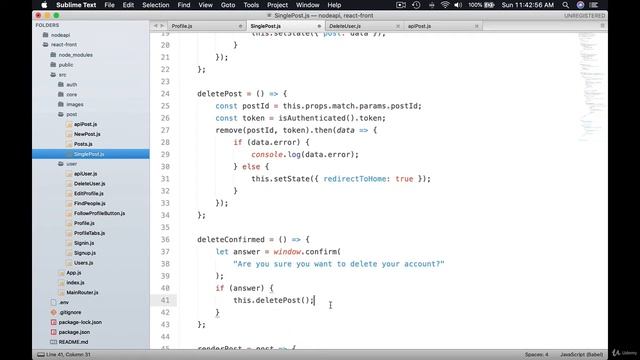This screenshot has height=360, width=640.
Task: Open Users.js in the sidebar
Action: click(x=83, y=263)
